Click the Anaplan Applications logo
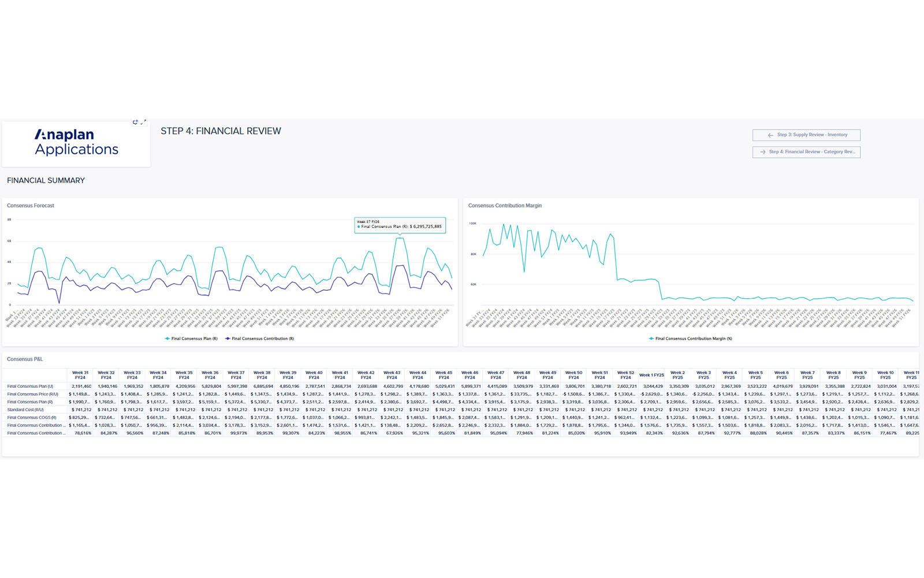 tap(76, 142)
